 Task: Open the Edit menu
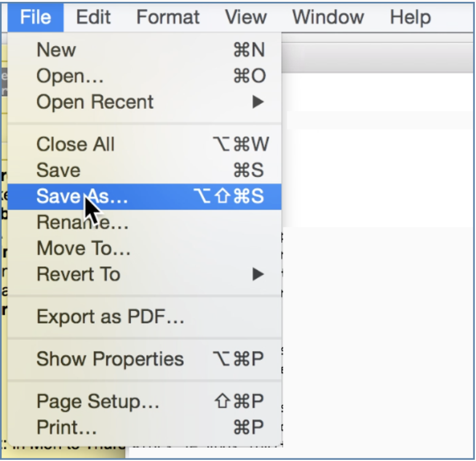[93, 17]
